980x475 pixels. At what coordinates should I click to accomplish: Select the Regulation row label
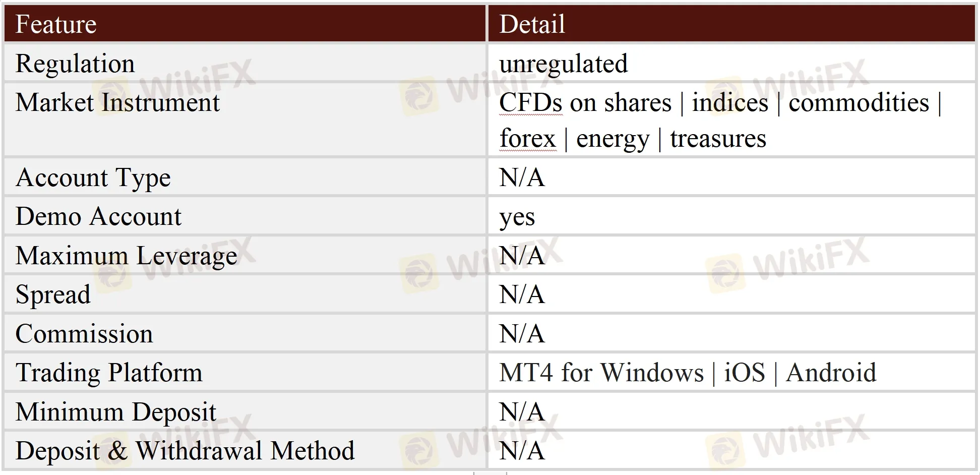pos(75,64)
